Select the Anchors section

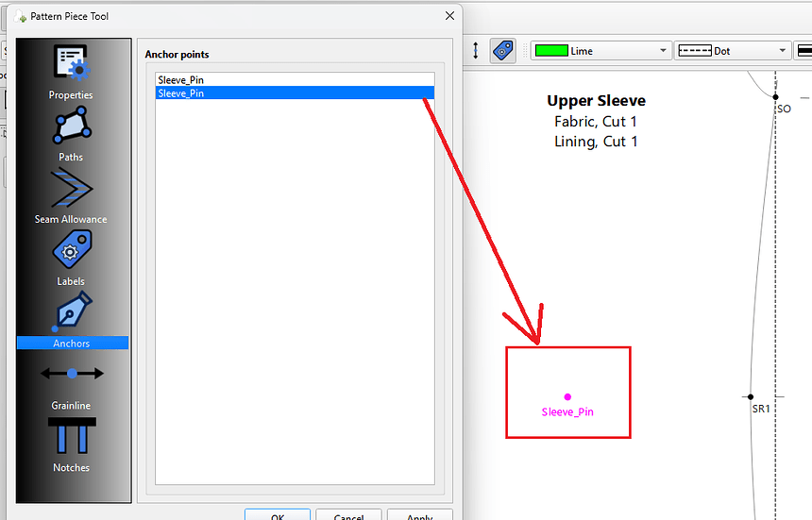coord(72,320)
